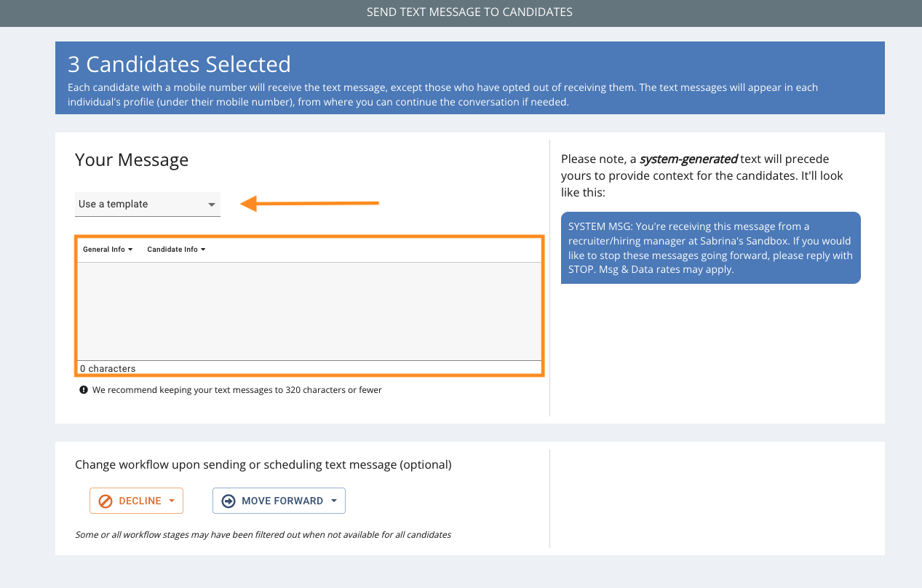The height and width of the screenshot is (588, 922).
Task: Expand the General Info menu
Action: (108, 250)
